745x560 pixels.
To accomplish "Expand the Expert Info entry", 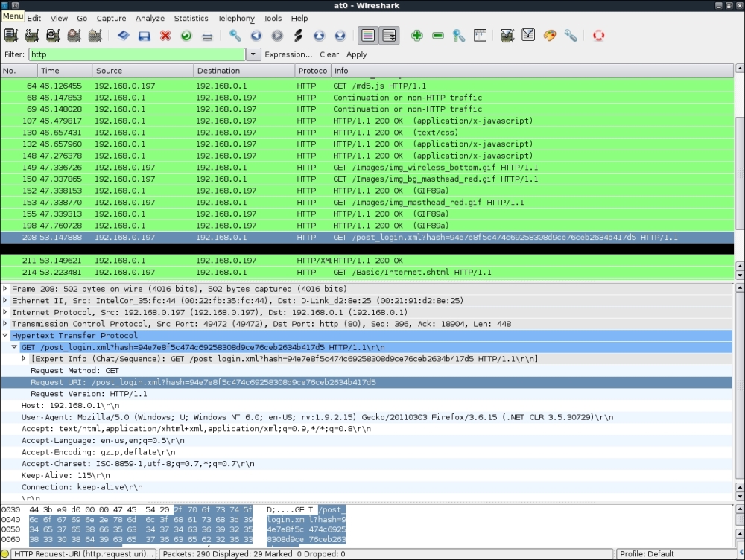I will [x=24, y=359].
